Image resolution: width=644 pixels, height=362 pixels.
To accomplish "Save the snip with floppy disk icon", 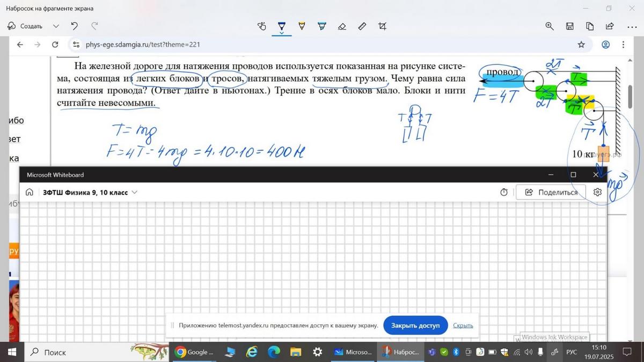I will coord(570,26).
